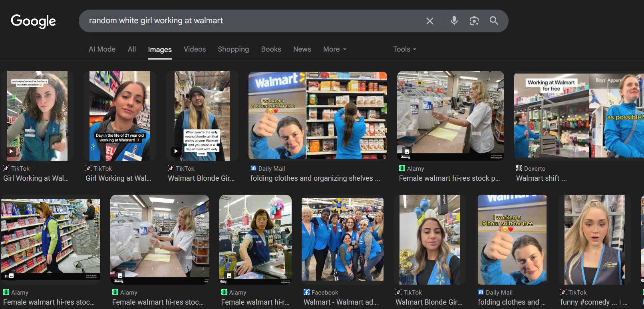Open Alamy shelf-stocking worker thumbnail
Screen dimensions: 644x309
[51, 239]
